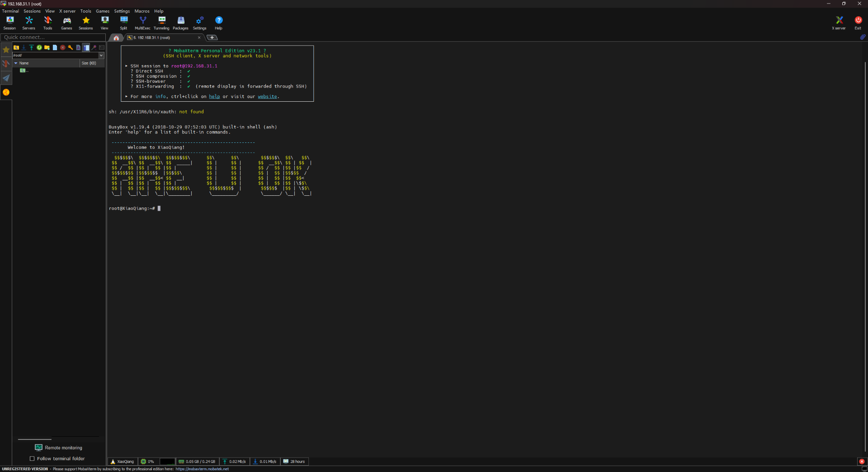Go to parent folder in SFTP toolbar
868x472 pixels.
pyautogui.click(x=16, y=47)
